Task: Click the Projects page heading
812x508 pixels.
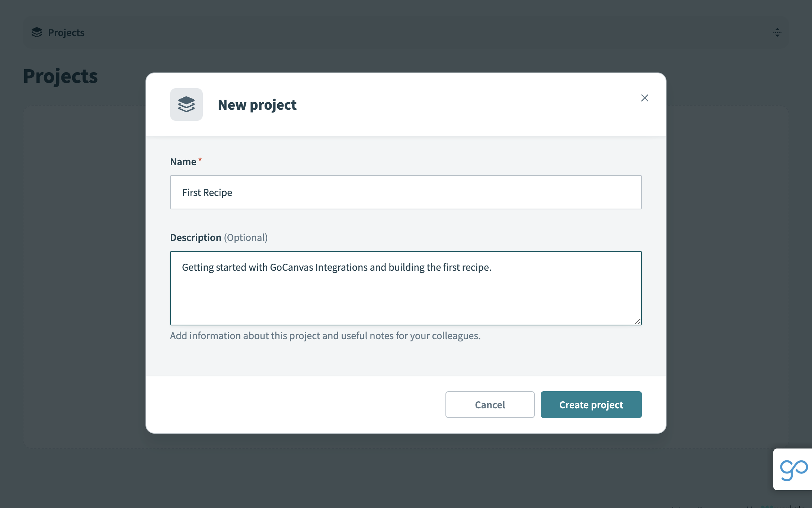Action: [x=60, y=76]
